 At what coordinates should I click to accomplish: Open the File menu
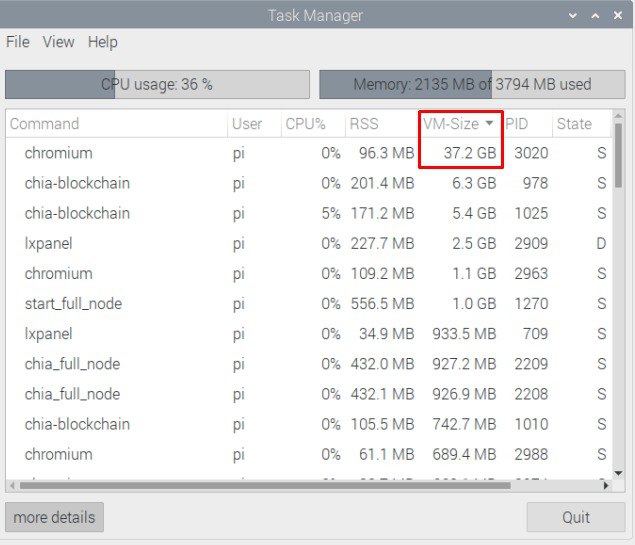[17, 42]
